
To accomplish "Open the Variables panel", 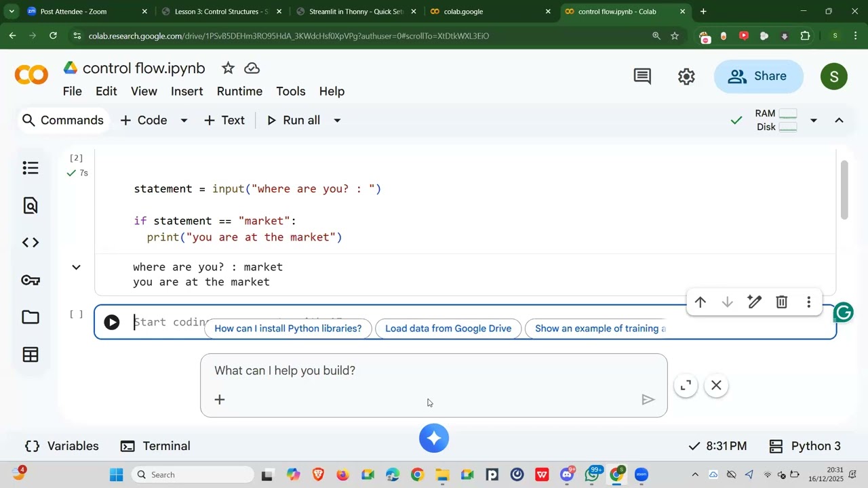I will [x=62, y=446].
